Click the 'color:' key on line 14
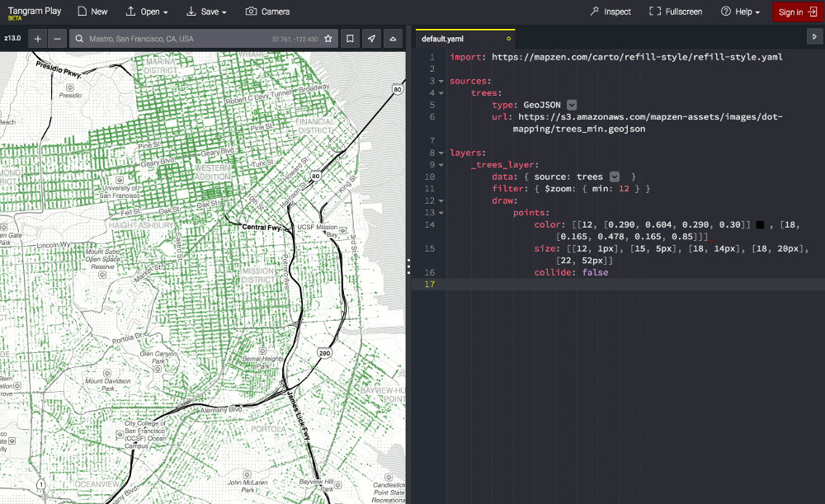Image resolution: width=825 pixels, height=504 pixels. coord(549,224)
